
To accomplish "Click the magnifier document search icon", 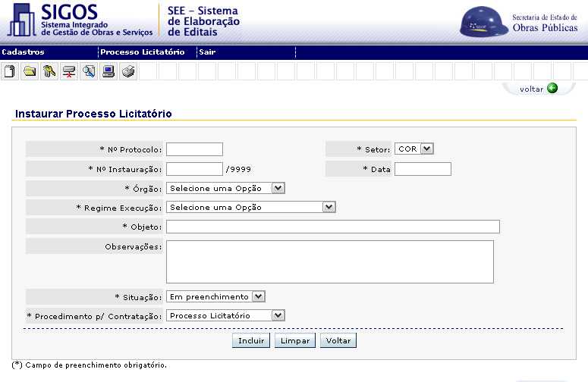I will click(x=89, y=72).
